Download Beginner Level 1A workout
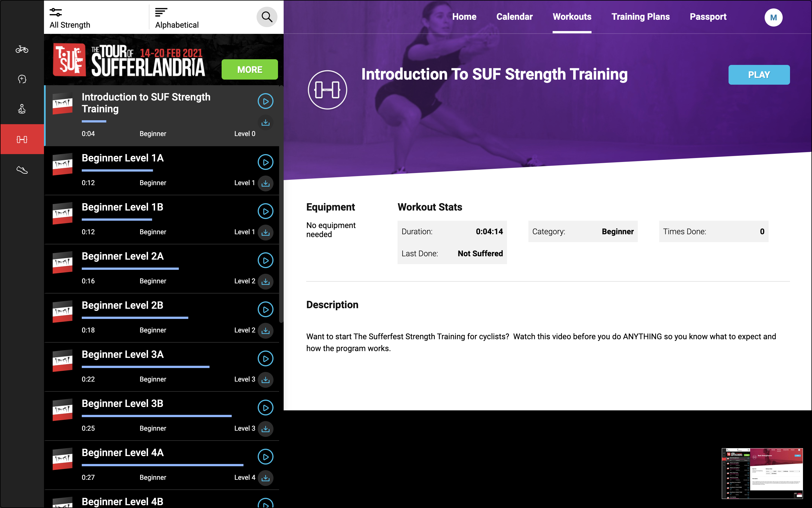Image resolution: width=812 pixels, height=508 pixels. tap(265, 183)
